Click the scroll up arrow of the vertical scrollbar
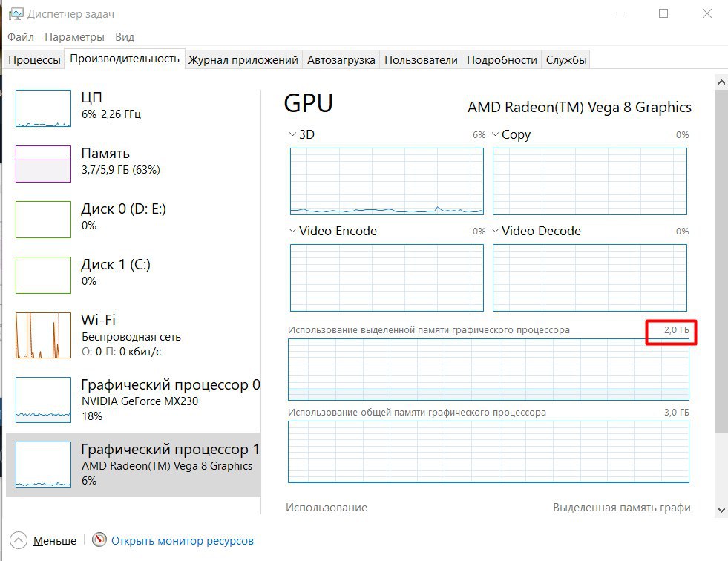 [721, 82]
